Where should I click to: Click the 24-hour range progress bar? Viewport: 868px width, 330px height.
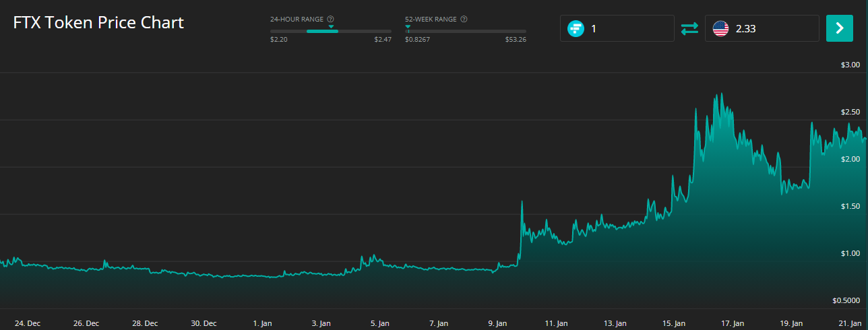click(x=330, y=32)
